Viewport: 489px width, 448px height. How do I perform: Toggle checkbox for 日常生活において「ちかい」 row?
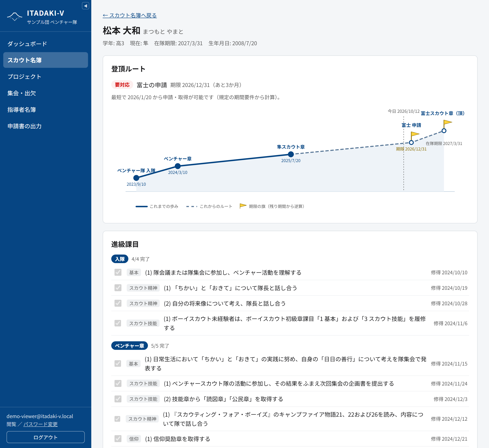(118, 363)
